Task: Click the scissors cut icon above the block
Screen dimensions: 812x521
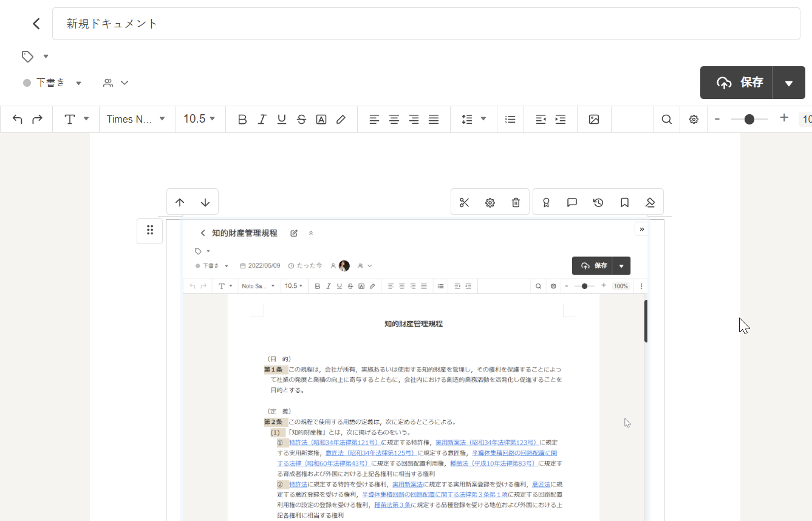Action: click(x=465, y=203)
